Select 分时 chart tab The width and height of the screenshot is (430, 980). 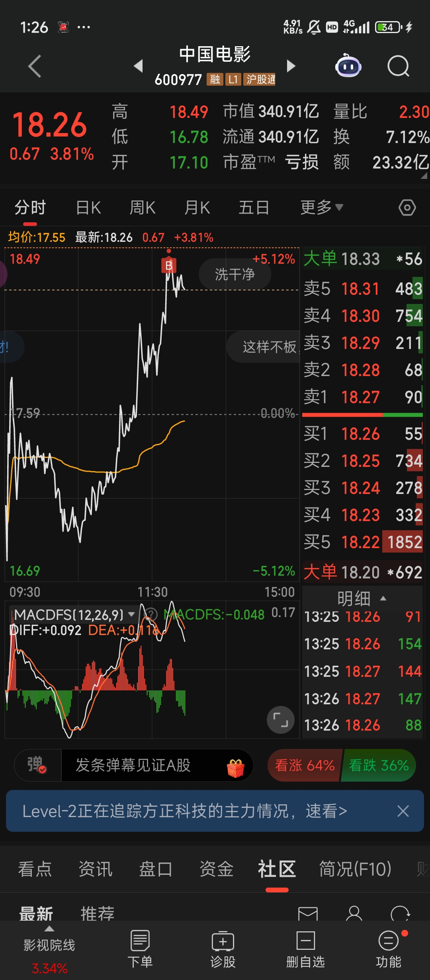30,208
